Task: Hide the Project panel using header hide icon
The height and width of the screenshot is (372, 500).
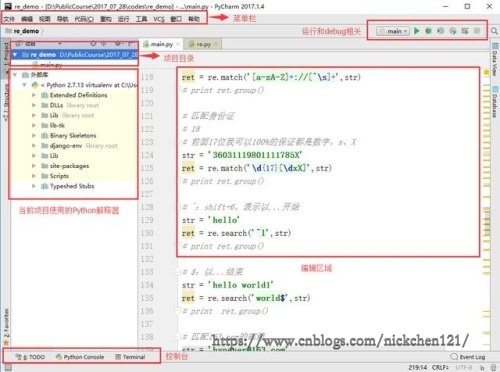Action: pos(130,44)
